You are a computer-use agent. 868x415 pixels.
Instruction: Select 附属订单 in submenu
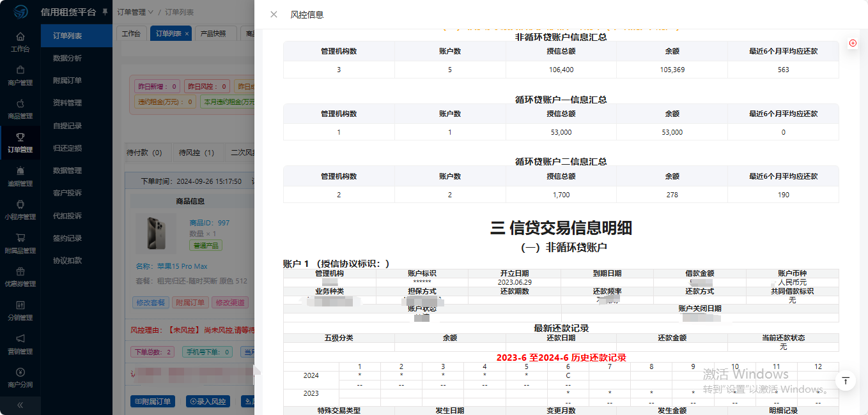click(67, 80)
